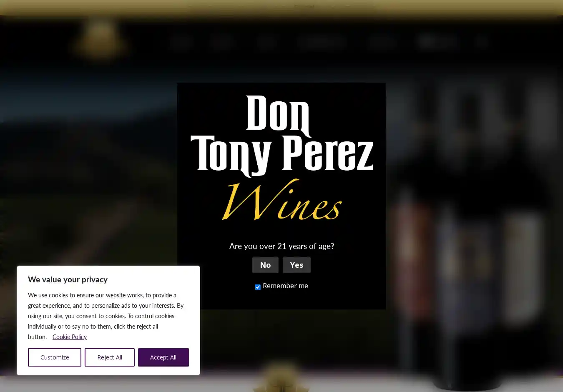Click the blurred vineyard landscape background
The width and height of the screenshot is (563, 392).
(x=88, y=175)
